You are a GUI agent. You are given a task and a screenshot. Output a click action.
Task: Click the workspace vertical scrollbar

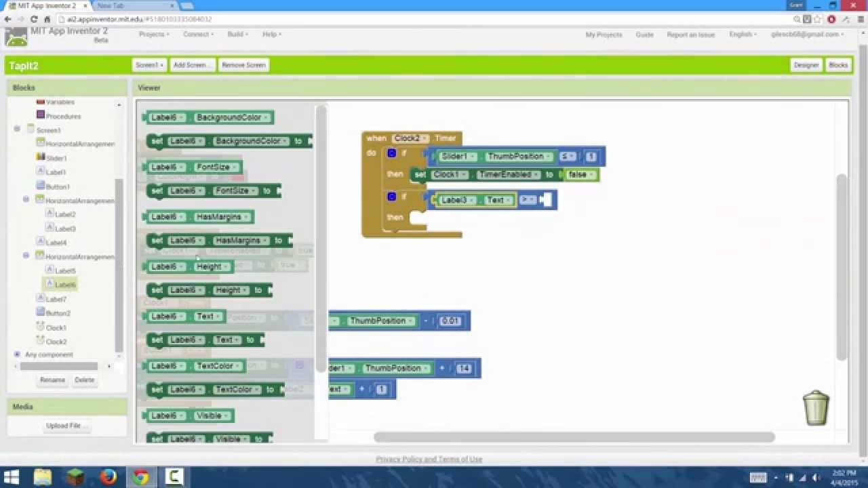coord(842,268)
